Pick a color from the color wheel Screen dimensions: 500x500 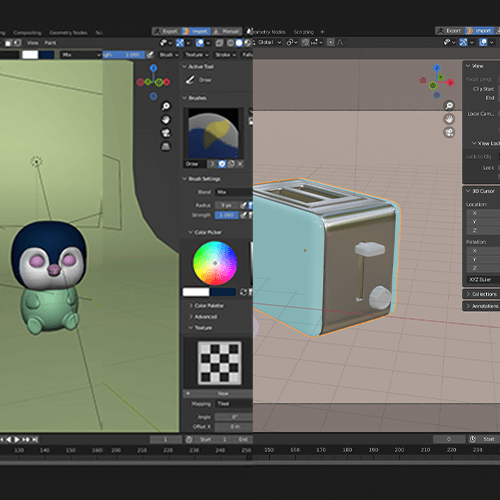pos(215,263)
